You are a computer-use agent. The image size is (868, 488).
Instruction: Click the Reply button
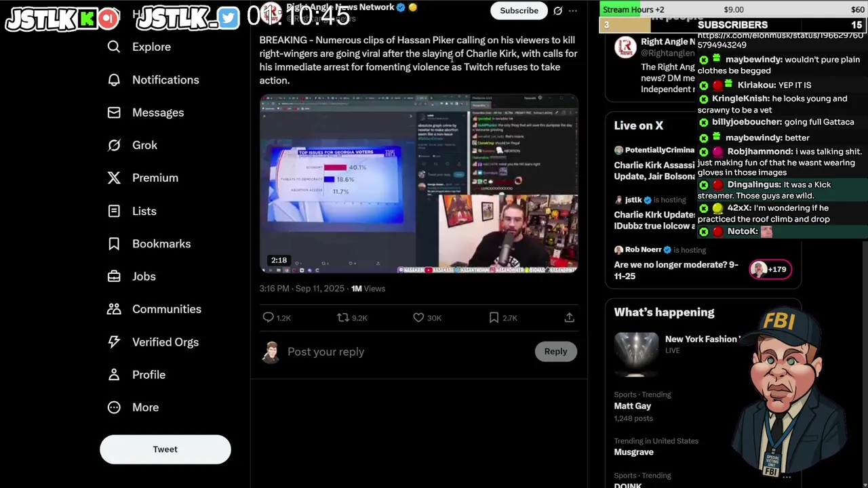[555, 351]
